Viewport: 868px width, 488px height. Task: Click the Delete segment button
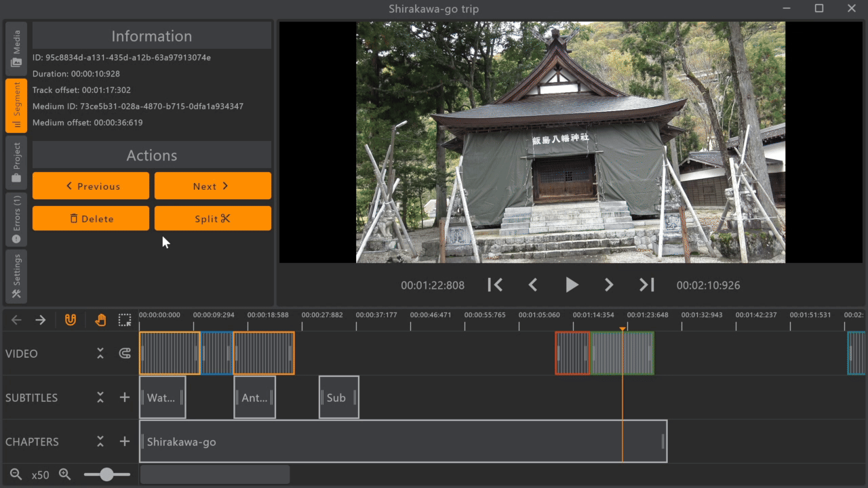coord(91,219)
